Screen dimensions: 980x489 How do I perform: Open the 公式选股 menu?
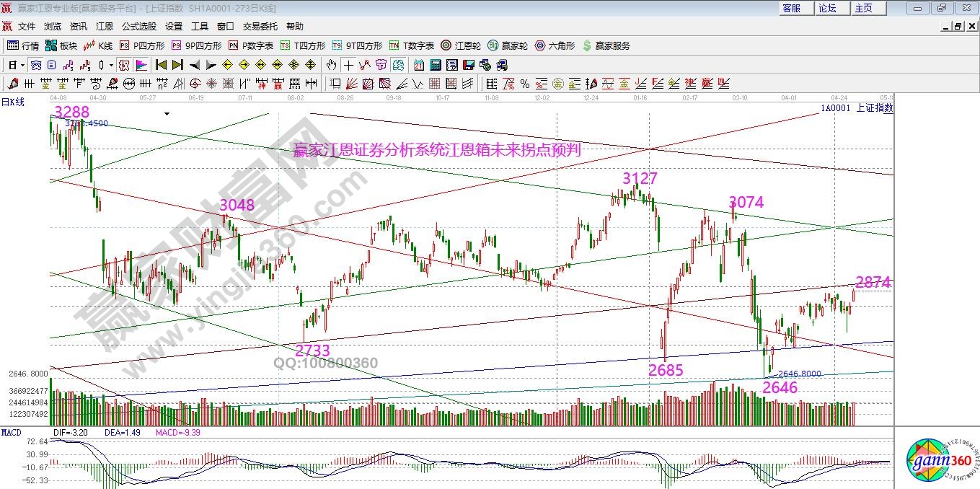(138, 26)
